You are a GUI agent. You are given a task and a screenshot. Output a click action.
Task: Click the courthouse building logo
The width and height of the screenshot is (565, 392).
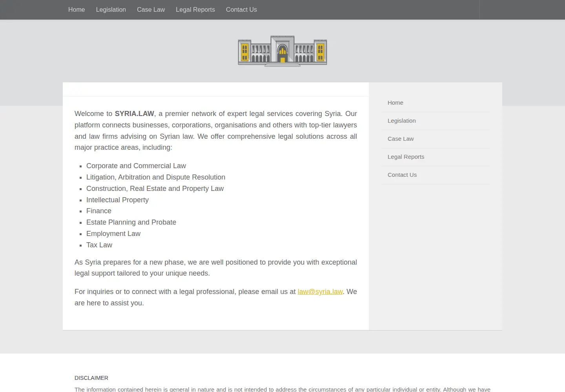coord(282,51)
